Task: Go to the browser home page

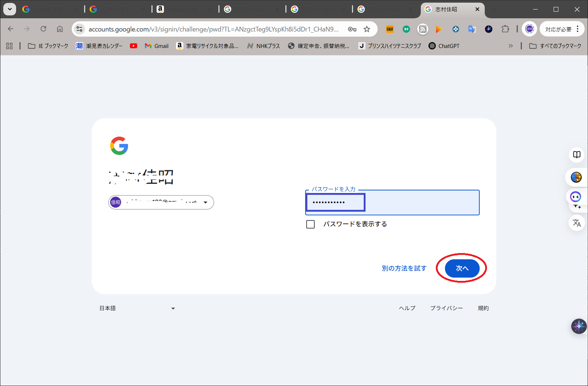Action: 60,29
